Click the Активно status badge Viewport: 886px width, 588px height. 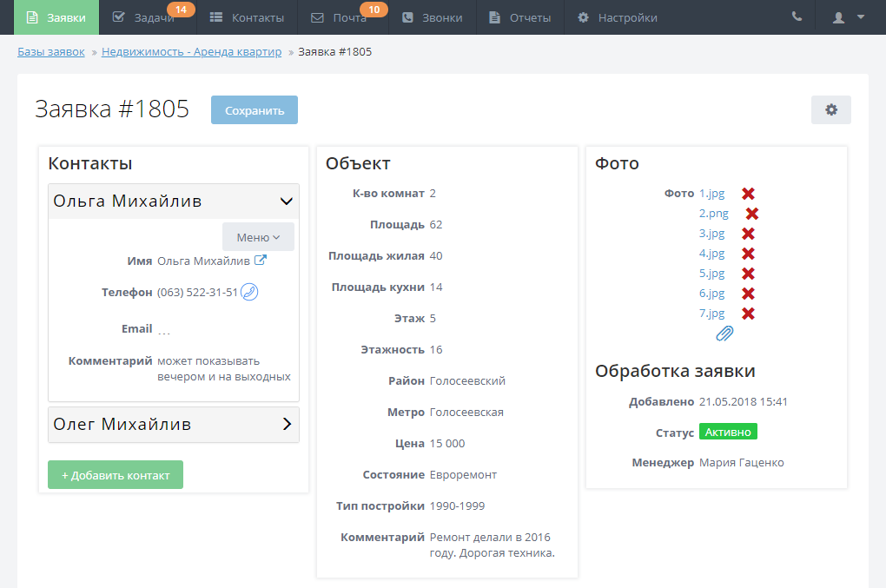pos(728,432)
